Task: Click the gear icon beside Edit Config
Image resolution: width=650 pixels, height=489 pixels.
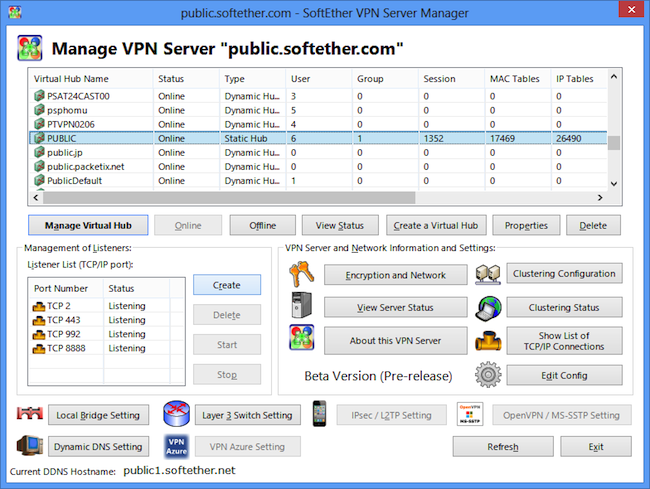Action: (488, 375)
